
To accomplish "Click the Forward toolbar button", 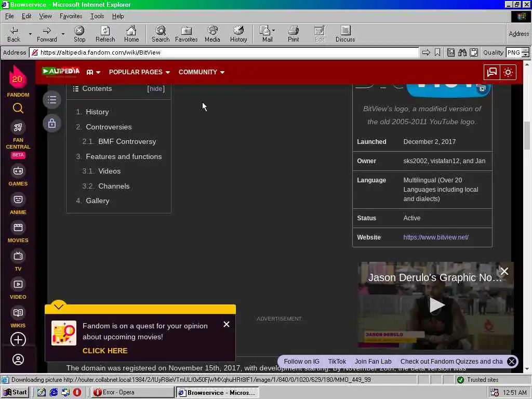I will (47, 34).
